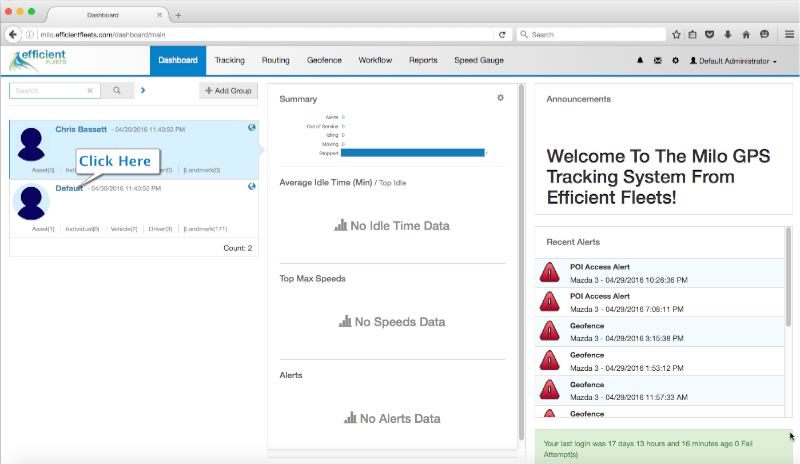Click the bookmark star icon
This screenshot has height=464, width=800.
pyautogui.click(x=677, y=34)
